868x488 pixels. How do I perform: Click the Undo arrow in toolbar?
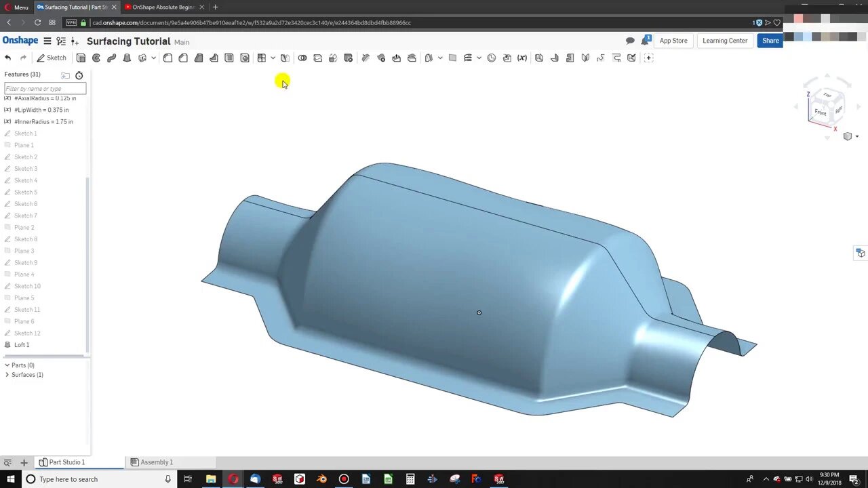(x=7, y=58)
